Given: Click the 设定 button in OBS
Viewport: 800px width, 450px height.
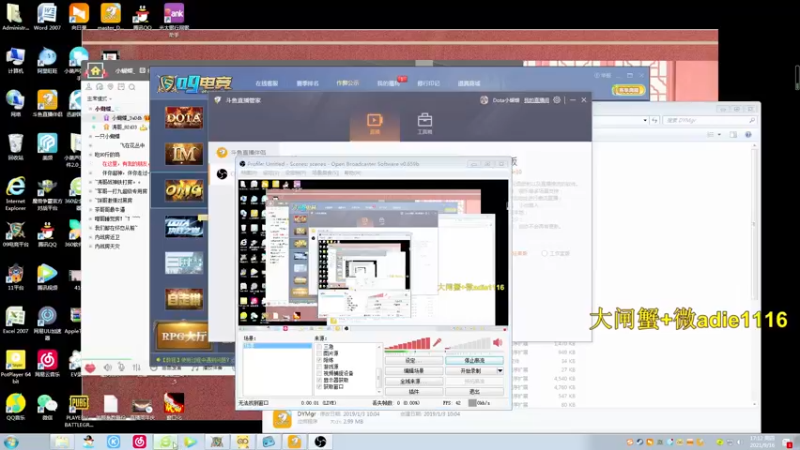Looking at the screenshot, I should 414,360.
